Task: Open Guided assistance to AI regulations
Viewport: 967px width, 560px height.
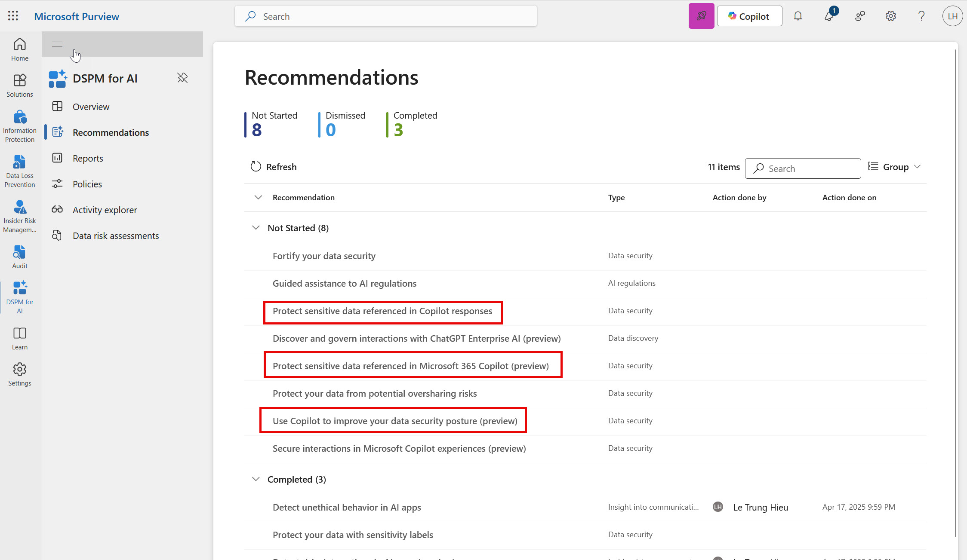Action: [345, 283]
